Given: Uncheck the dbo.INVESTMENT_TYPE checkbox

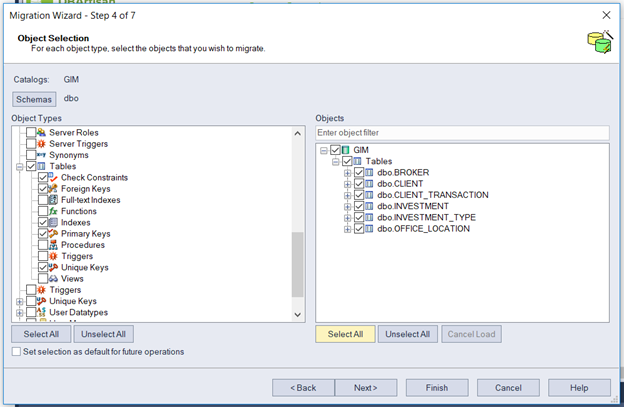Looking at the screenshot, I should 359,217.
